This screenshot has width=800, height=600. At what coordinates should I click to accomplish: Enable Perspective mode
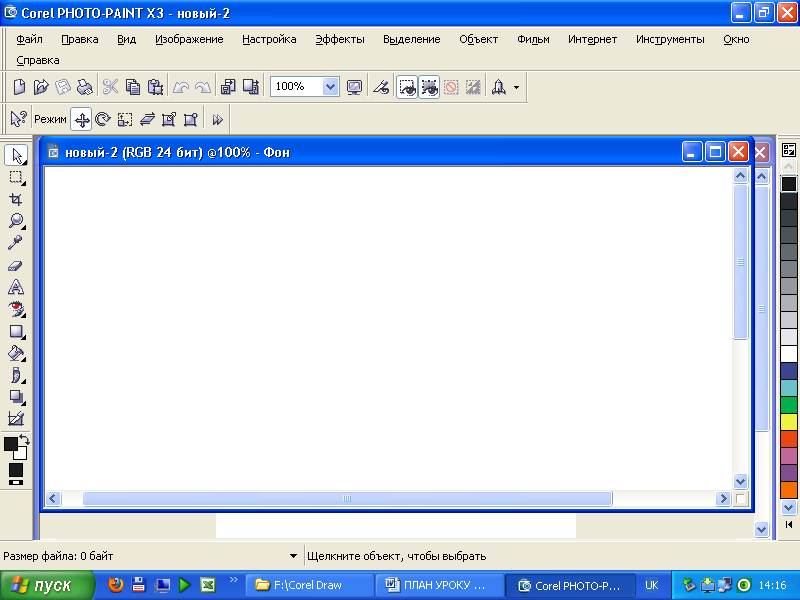point(190,119)
